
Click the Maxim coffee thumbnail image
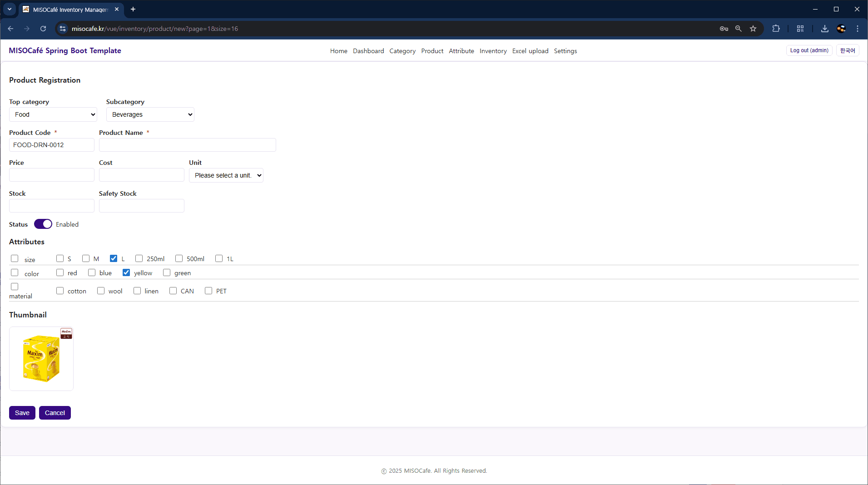[41, 359]
